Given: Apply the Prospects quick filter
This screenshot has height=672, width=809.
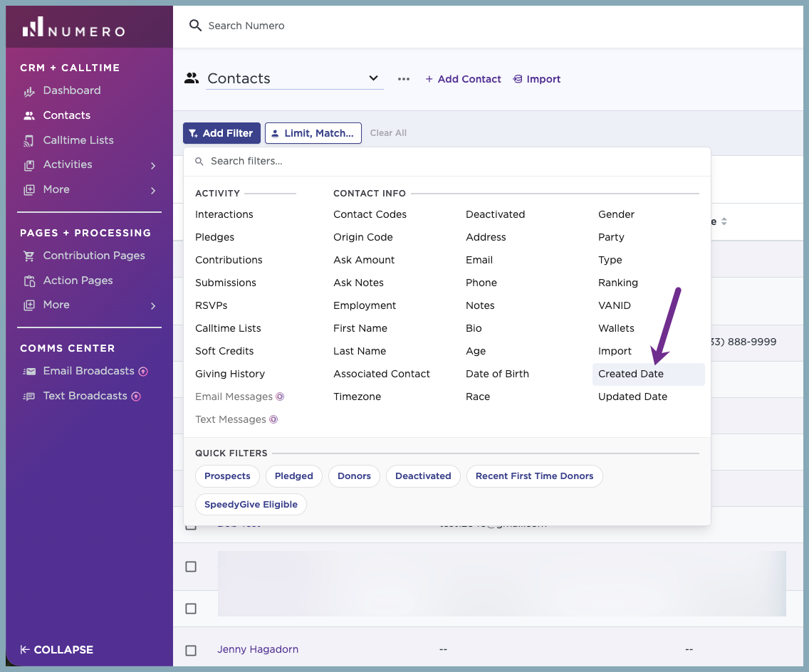Looking at the screenshot, I should click(x=228, y=476).
